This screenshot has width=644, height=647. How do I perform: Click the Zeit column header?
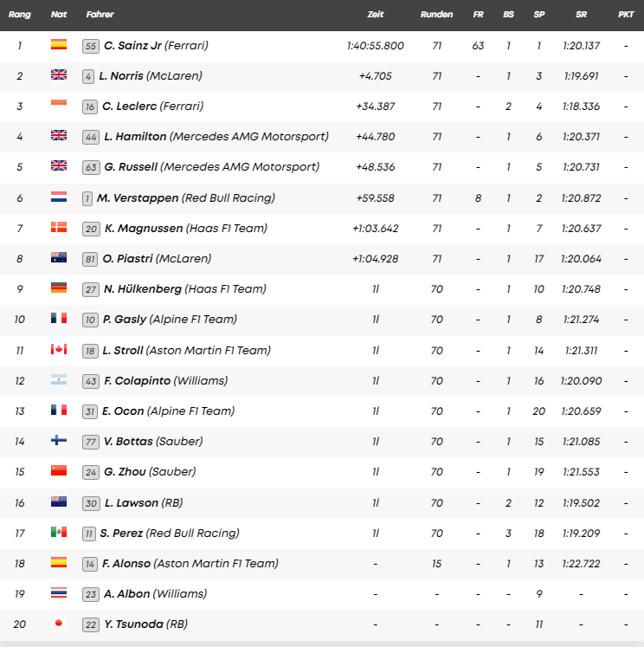coord(375,15)
